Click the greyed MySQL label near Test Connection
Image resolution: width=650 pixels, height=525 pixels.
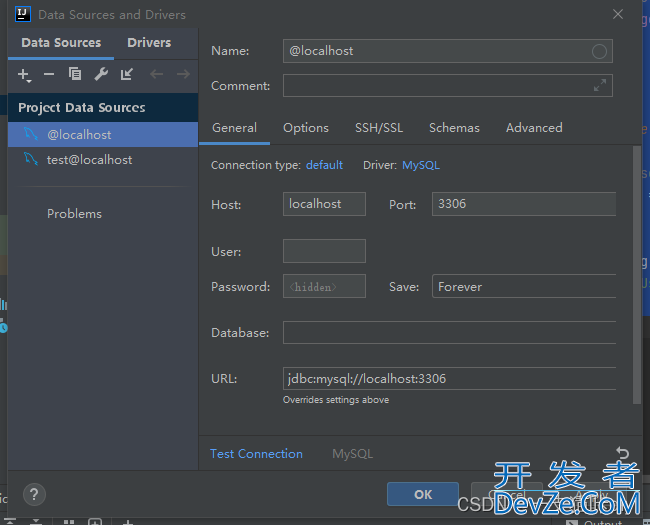point(352,454)
